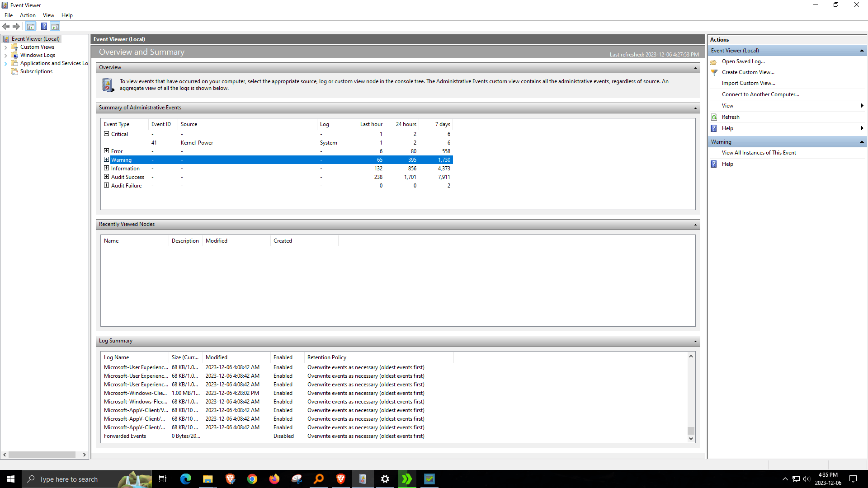Viewport: 868px width, 488px height.
Task: Click the Create Custom View funnel icon
Action: 714,72
